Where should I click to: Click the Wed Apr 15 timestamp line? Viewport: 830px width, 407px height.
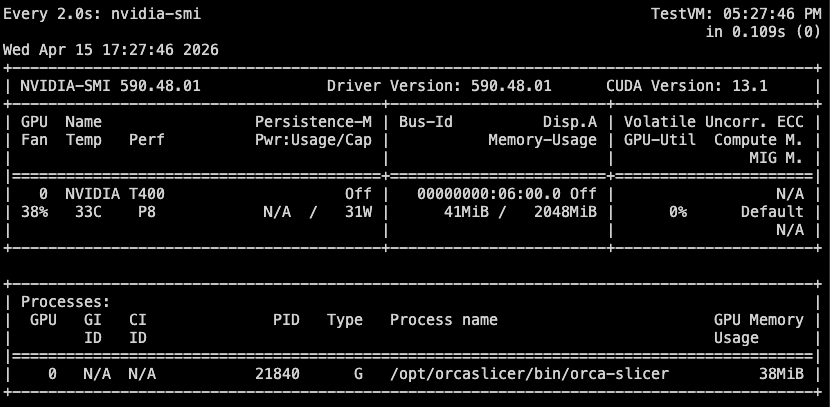pos(111,50)
